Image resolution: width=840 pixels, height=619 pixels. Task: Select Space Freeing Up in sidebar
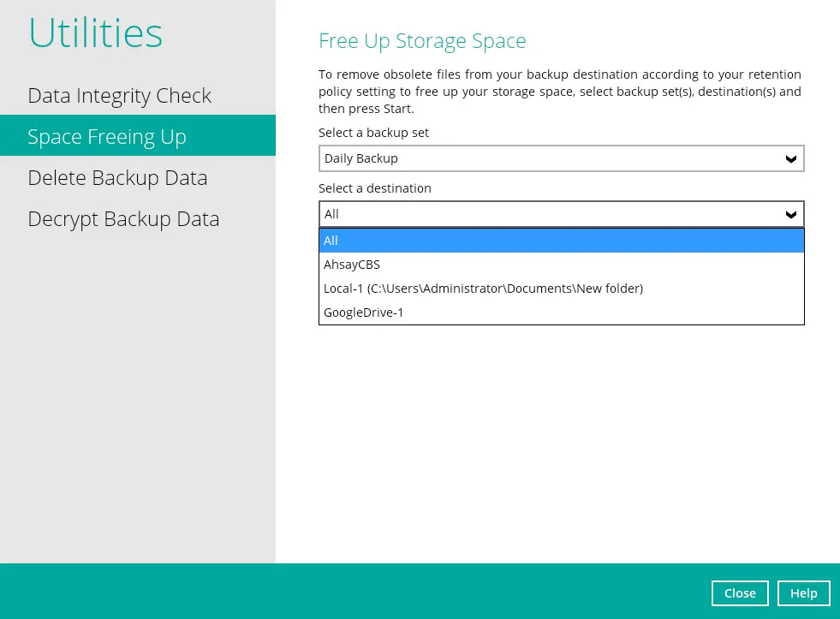(x=107, y=136)
